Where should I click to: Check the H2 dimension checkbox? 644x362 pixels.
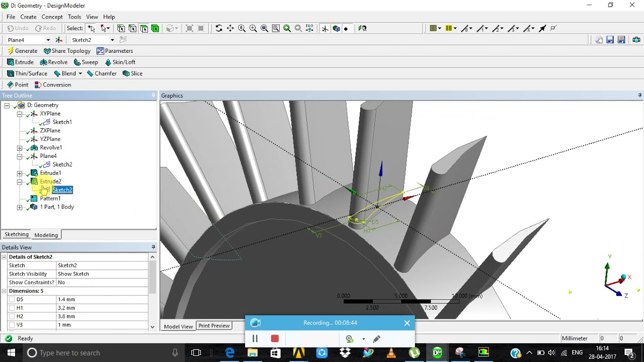tap(12, 316)
